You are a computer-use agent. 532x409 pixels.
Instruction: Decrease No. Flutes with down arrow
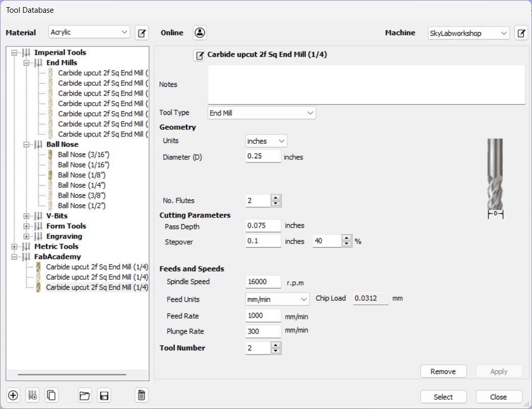275,203
